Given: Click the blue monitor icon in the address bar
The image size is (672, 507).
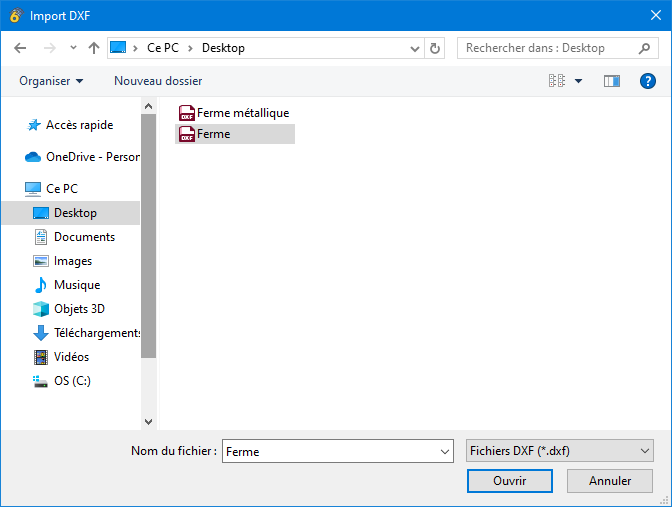Looking at the screenshot, I should [118, 47].
